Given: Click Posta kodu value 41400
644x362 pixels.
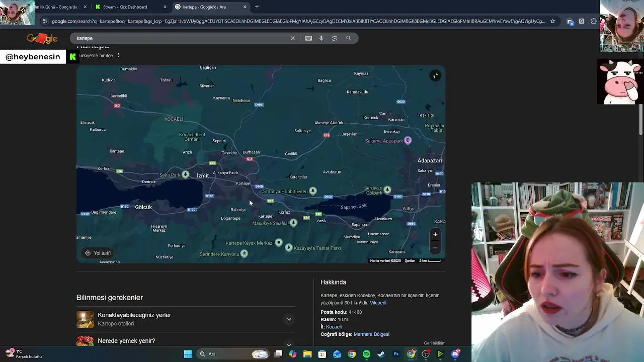Looking at the screenshot, I should tap(355, 312).
